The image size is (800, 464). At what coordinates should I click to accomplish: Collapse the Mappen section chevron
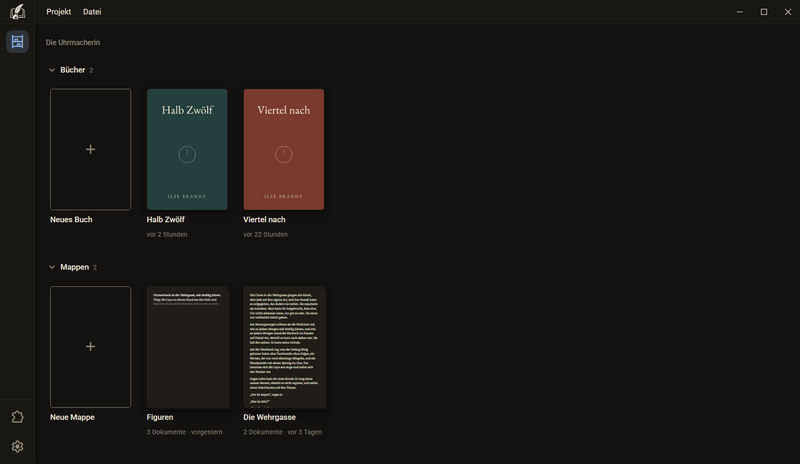(x=52, y=267)
